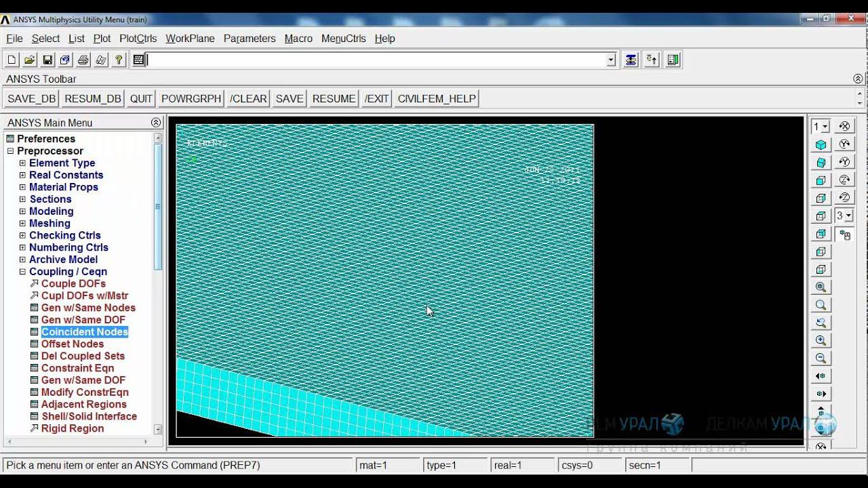868x488 pixels.
Task: Open the File menu
Action: pos(14,39)
